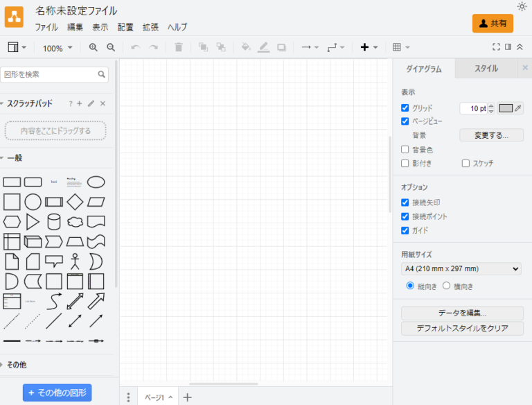The height and width of the screenshot is (405, 532).
Task: Open the 配置 menu
Action: pyautogui.click(x=125, y=28)
